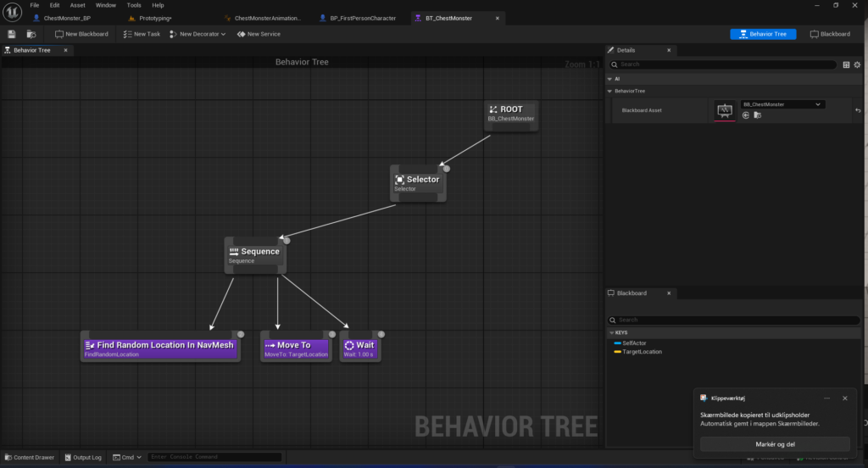
Task: Click the Browse to asset icon beside Save
Action: pos(31,34)
